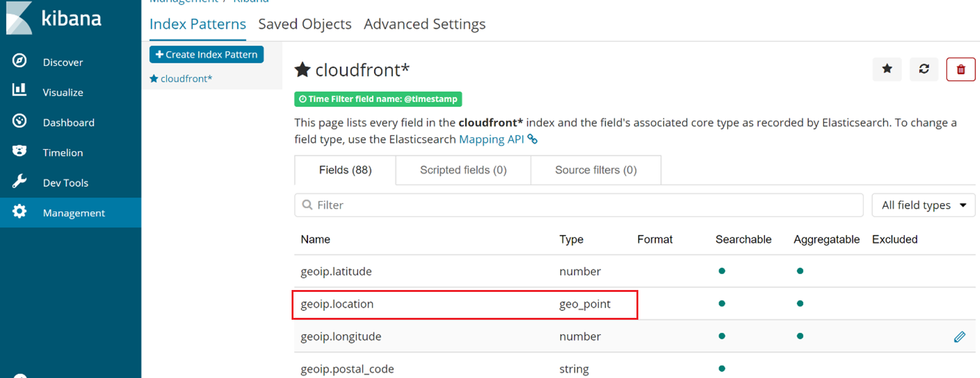Click the geoip.location field name
This screenshot has width=980, height=378.
337,304
